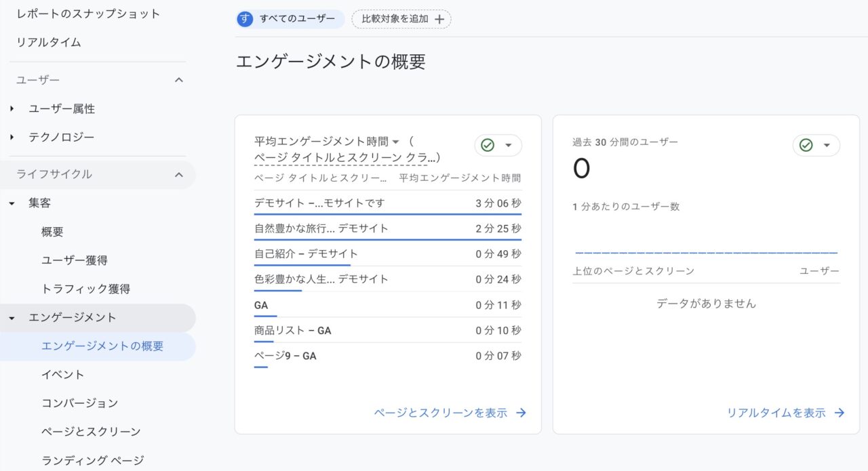Collapse the ユーザー sidebar section
This screenshot has height=471, width=868.
[x=179, y=79]
